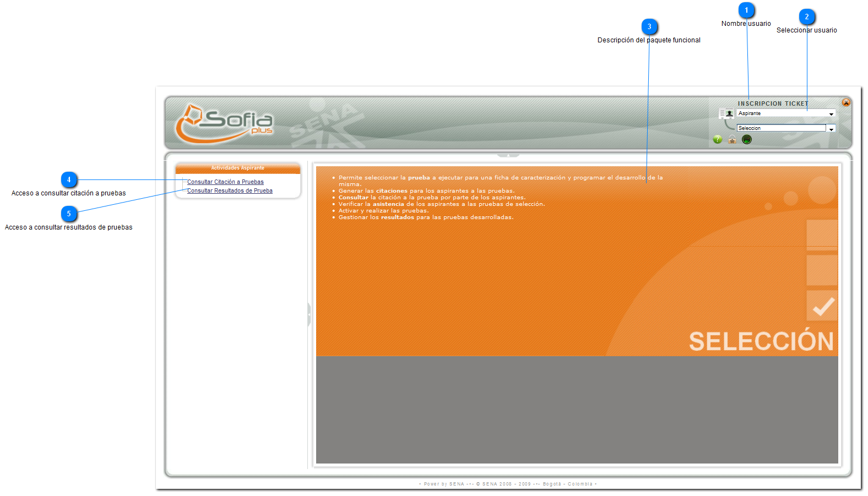This screenshot has height=496, width=868.
Task: Collapse the header using the top arrow handle
Action: 508,155
